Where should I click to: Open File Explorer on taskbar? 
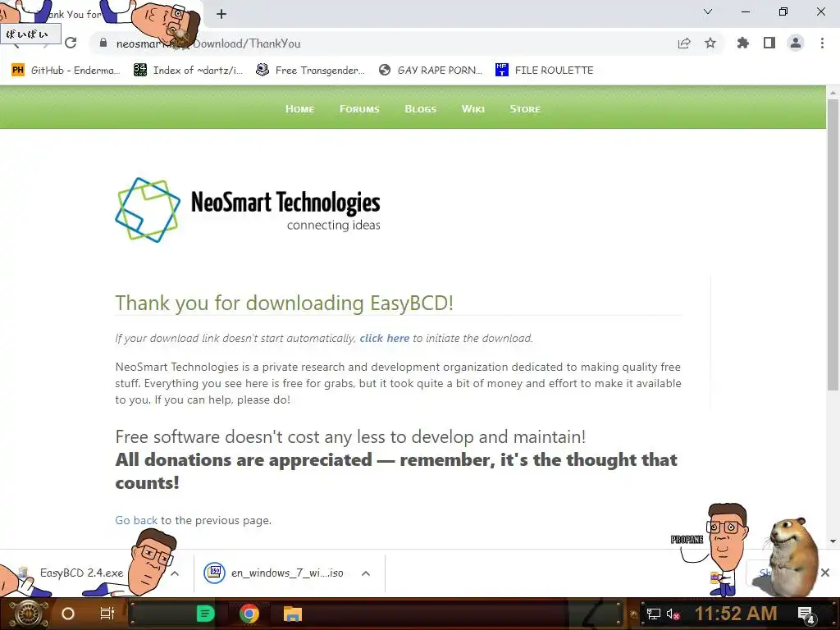[x=293, y=614]
